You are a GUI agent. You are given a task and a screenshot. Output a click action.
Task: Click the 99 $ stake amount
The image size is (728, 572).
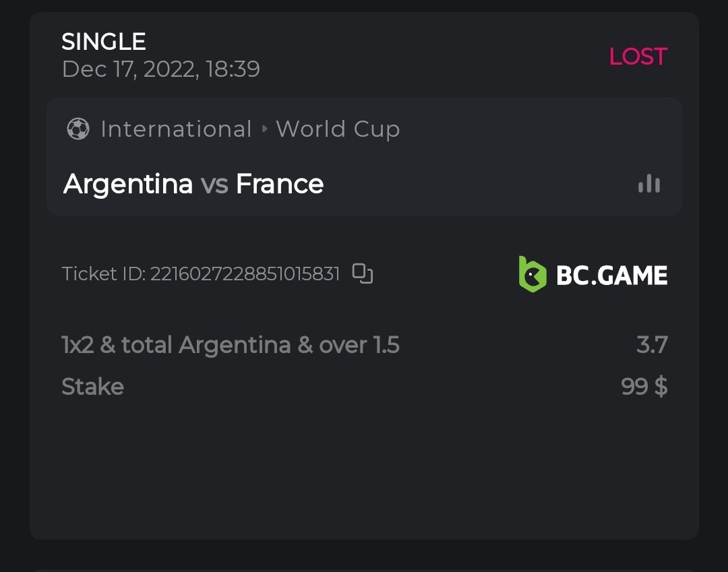(644, 387)
